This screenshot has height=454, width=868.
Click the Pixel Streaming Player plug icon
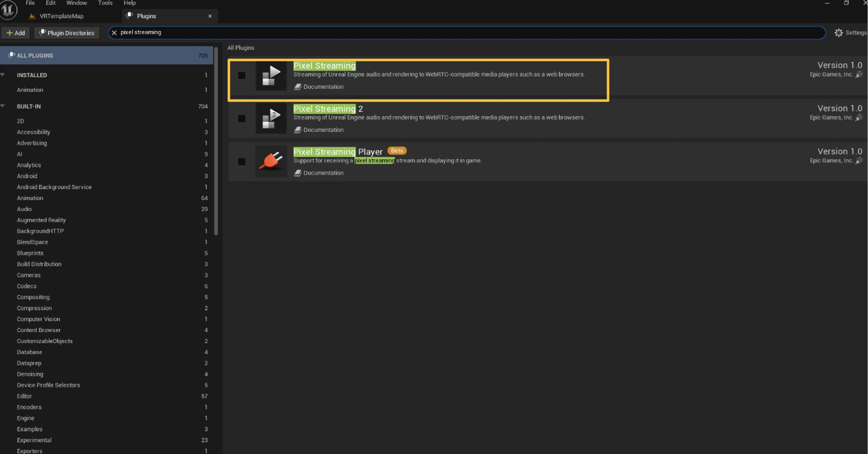(271, 162)
